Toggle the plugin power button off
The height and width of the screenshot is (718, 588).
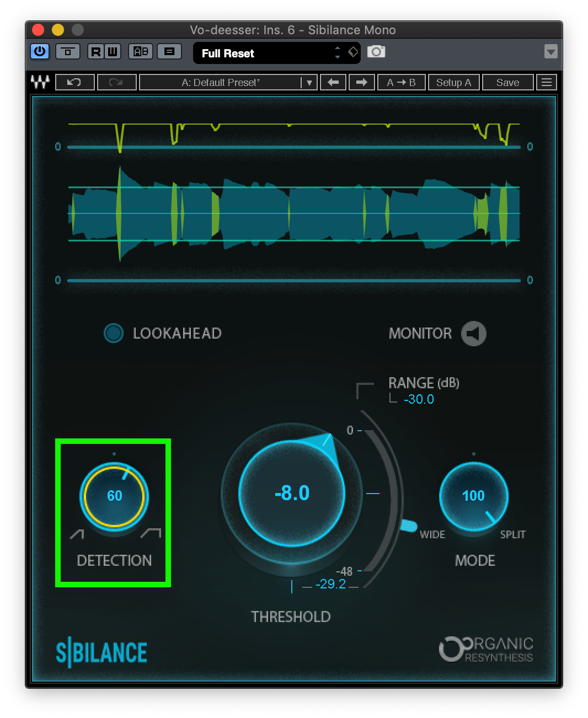[x=39, y=51]
